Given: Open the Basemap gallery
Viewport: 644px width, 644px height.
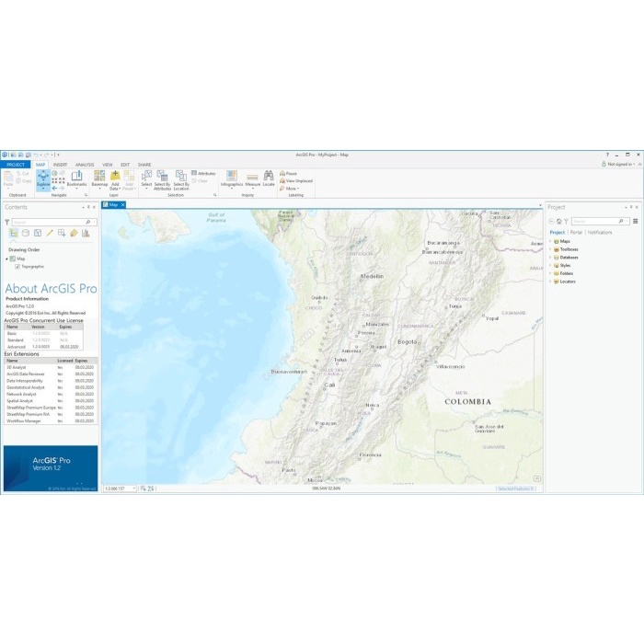Looking at the screenshot, I should (99, 179).
